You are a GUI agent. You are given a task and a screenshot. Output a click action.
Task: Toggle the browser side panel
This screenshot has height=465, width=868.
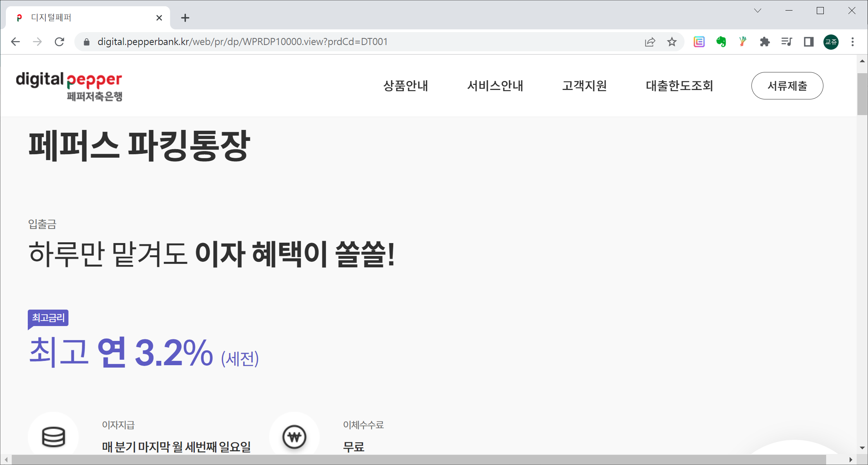[x=809, y=42]
